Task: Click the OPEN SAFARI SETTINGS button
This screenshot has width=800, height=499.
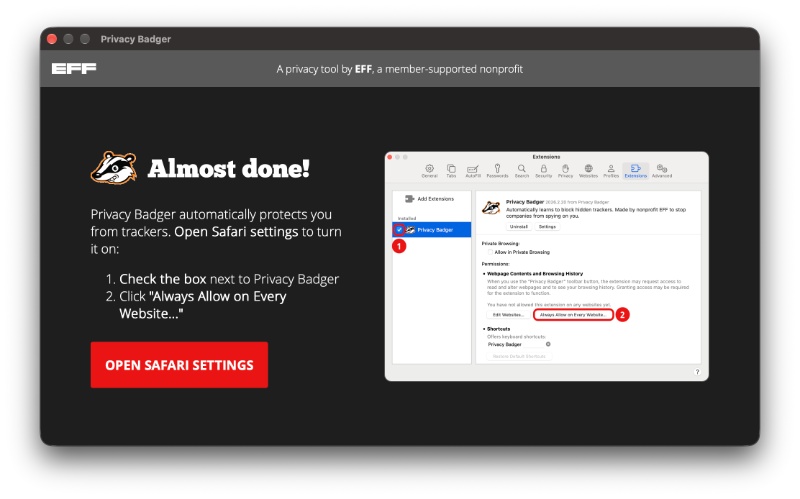Action: 179,365
